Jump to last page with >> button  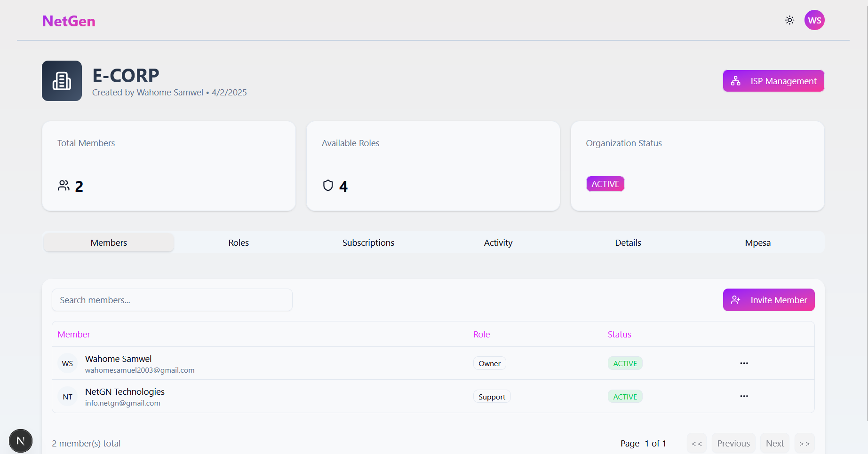coord(804,443)
